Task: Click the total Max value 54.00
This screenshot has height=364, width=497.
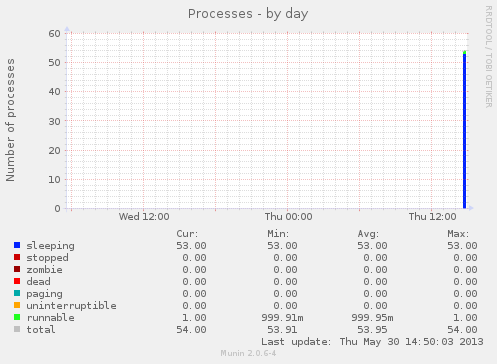Action: coord(462,330)
